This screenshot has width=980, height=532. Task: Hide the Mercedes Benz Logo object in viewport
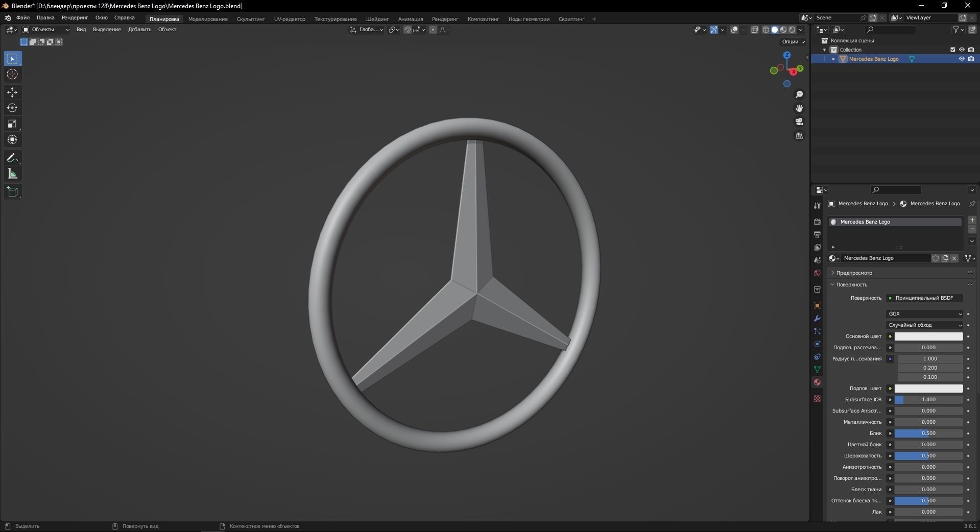click(x=962, y=59)
